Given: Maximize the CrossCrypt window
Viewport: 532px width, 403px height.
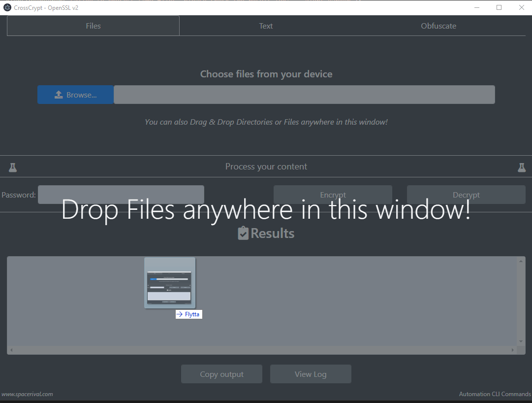Looking at the screenshot, I should (x=499, y=7).
